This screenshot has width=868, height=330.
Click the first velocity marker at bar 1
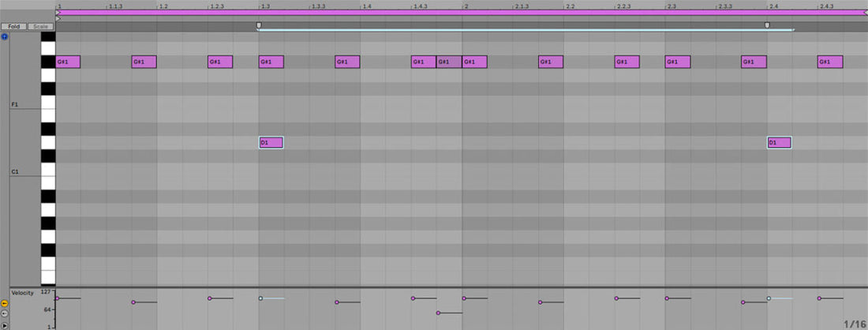(57, 298)
